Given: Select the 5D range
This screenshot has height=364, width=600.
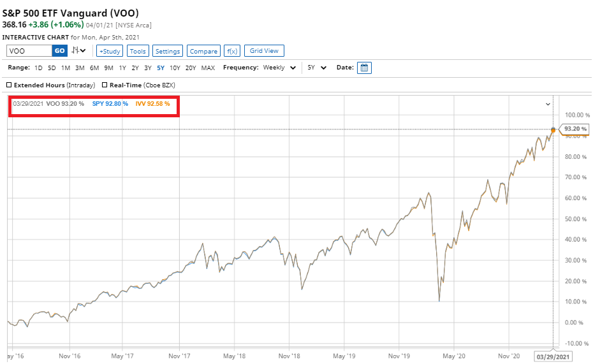Looking at the screenshot, I should [52, 68].
